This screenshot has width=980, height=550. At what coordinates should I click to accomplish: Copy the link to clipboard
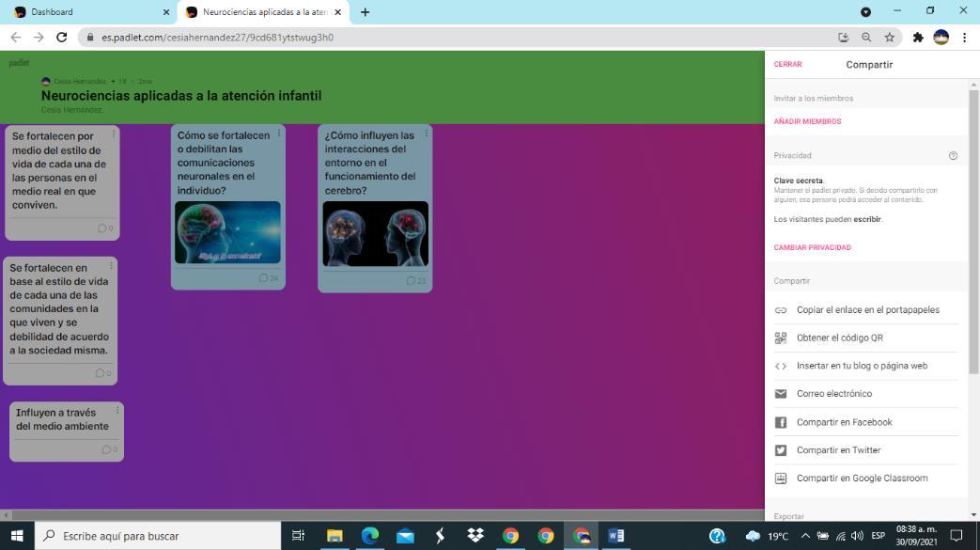click(866, 310)
